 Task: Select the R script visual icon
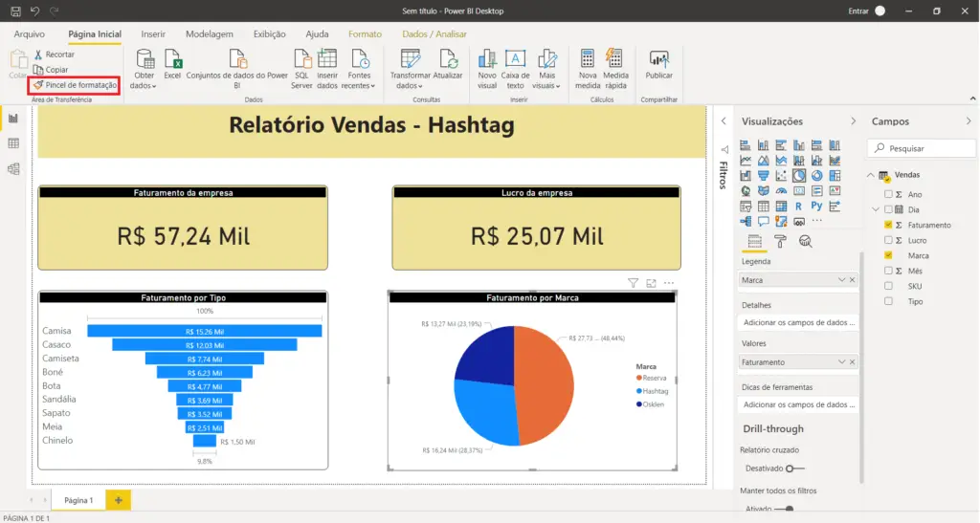coord(799,206)
